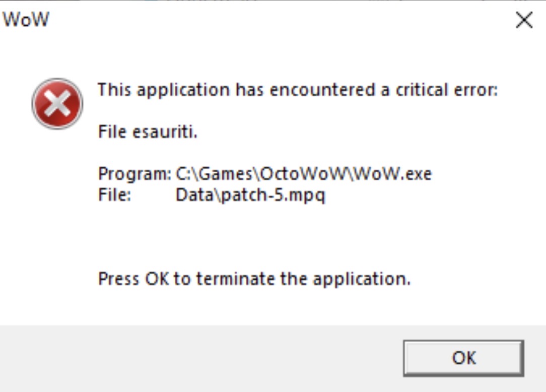Click the word 'esauriti' in error text

point(165,132)
